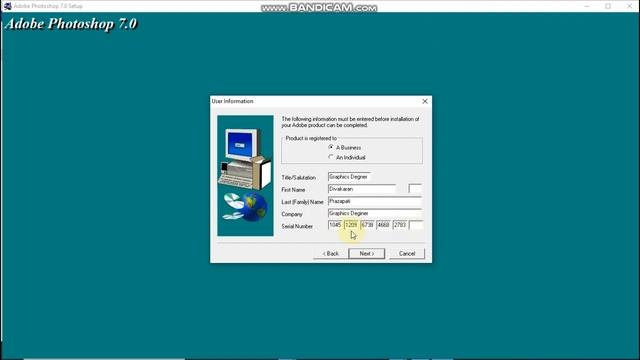Screen dimensions: 640x360
Task: Go to previous step with Back button
Action: (x=331, y=253)
